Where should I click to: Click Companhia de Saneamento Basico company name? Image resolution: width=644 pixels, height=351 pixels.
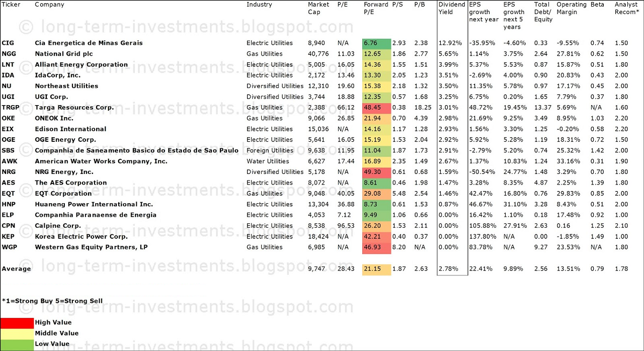(136, 150)
